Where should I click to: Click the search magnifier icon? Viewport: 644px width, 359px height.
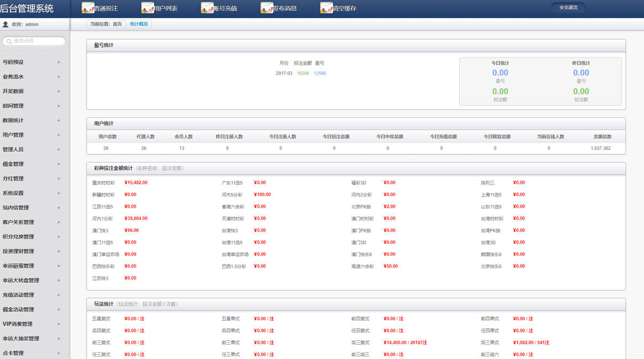click(x=9, y=41)
